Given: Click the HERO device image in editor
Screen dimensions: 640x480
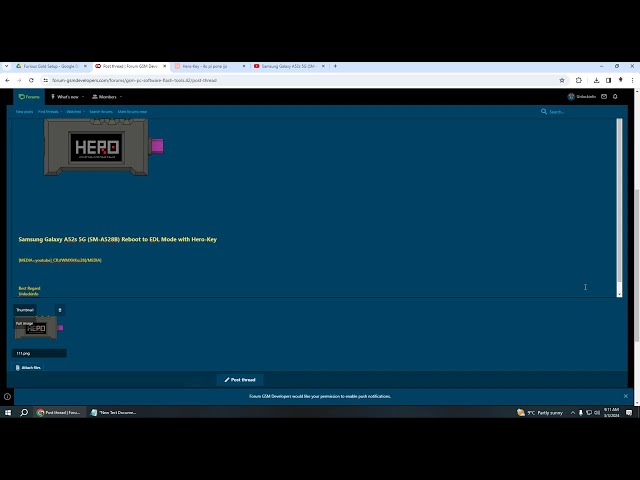Looking at the screenshot, I should click(104, 147).
